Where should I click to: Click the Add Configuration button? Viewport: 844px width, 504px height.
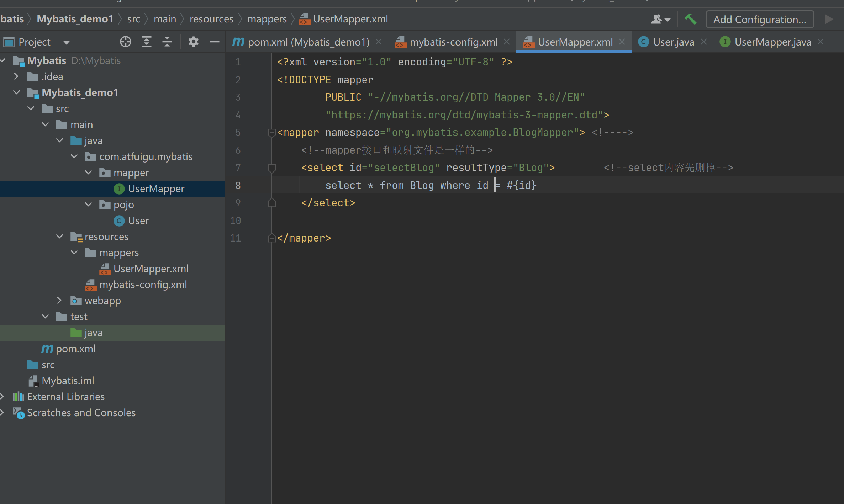point(760,19)
